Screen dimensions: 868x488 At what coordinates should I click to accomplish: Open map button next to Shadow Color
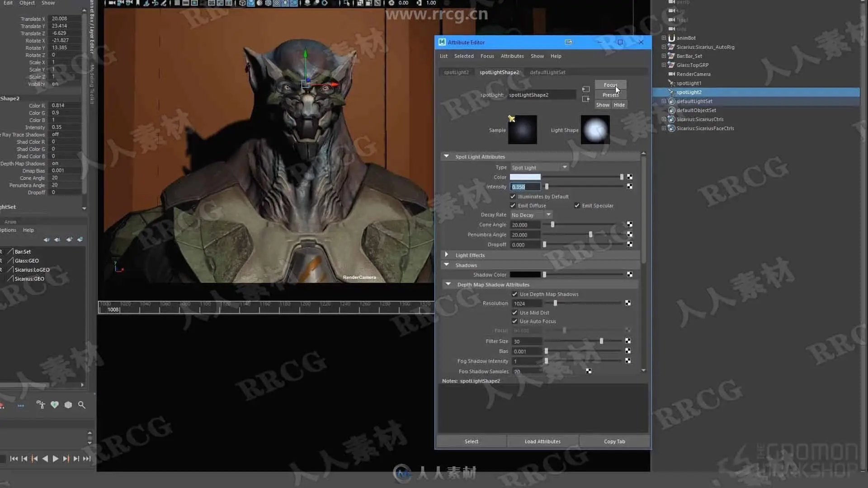[630, 274]
